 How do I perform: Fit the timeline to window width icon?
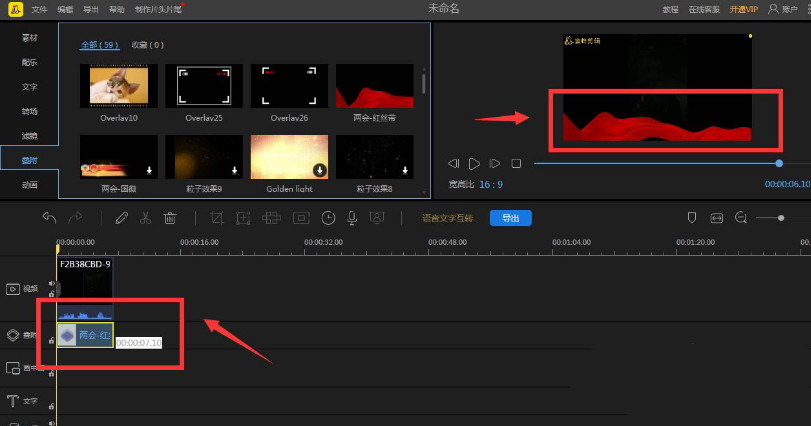coord(716,218)
